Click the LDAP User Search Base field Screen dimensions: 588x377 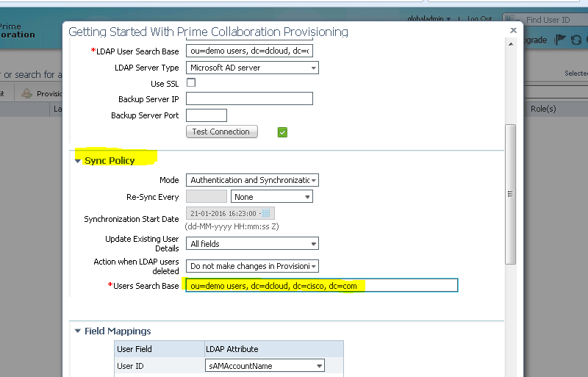tap(249, 51)
